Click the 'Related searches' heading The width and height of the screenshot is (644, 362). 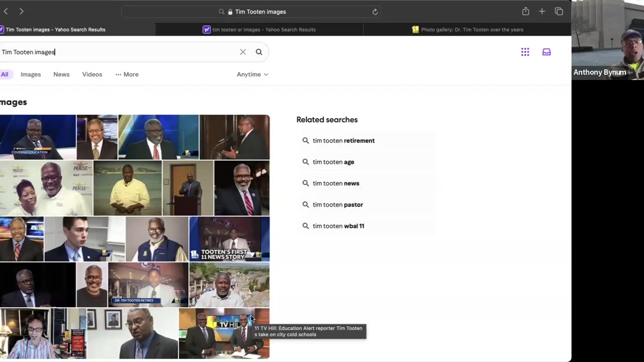tap(327, 120)
